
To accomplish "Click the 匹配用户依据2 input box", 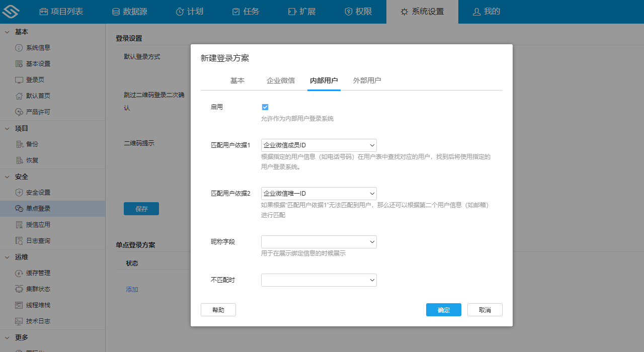I will [318, 193].
